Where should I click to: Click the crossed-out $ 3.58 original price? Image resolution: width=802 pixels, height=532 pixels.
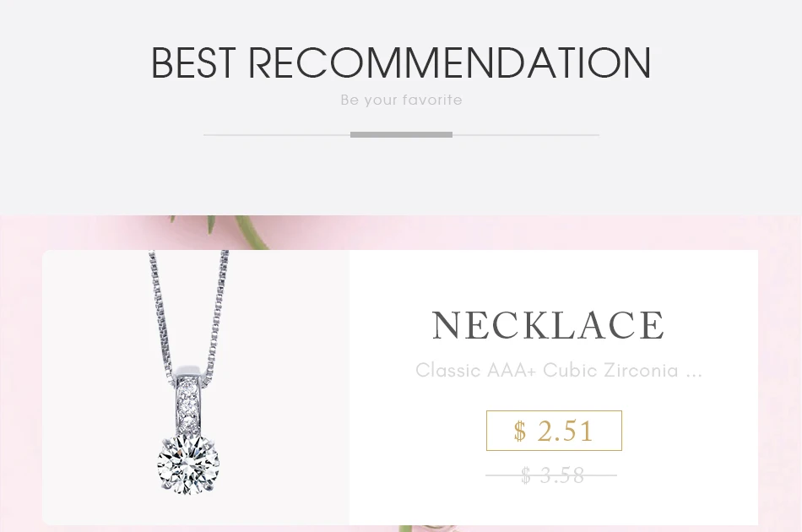click(551, 475)
